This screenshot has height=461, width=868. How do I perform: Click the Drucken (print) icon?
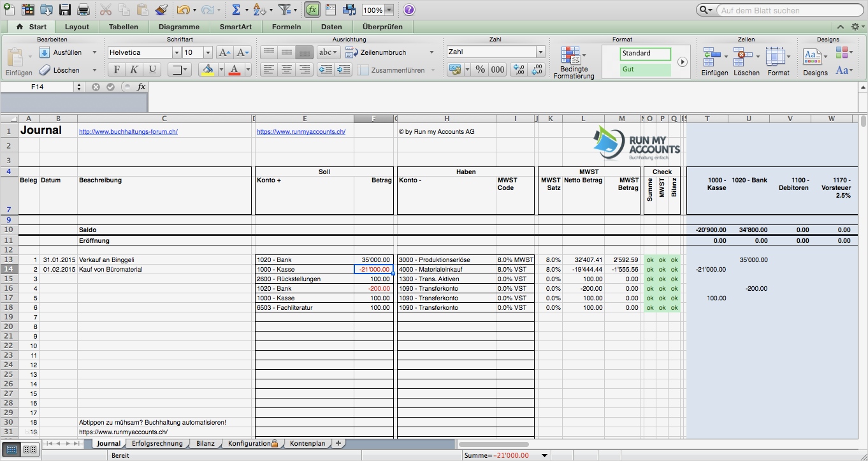(82, 10)
